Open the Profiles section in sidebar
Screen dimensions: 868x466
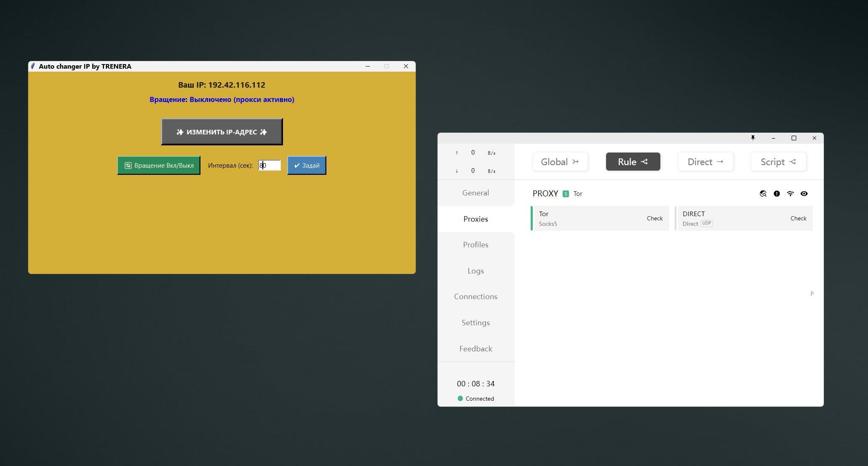[x=476, y=245]
